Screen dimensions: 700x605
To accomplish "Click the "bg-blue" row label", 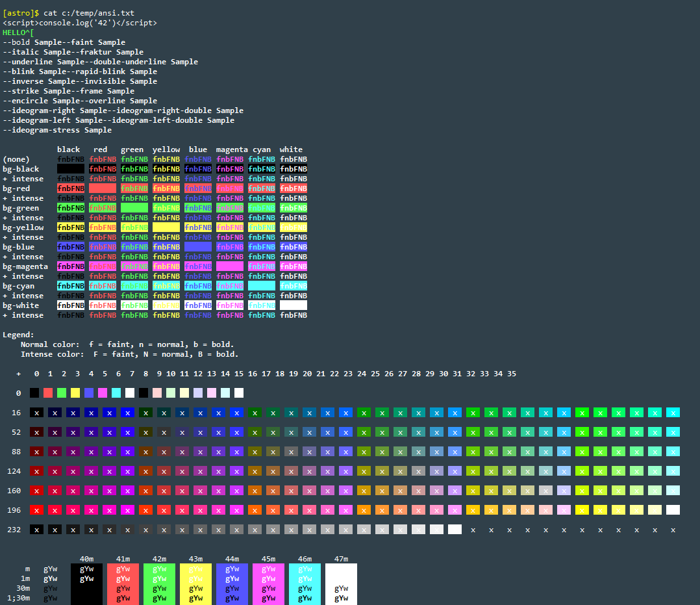I will [x=18, y=247].
